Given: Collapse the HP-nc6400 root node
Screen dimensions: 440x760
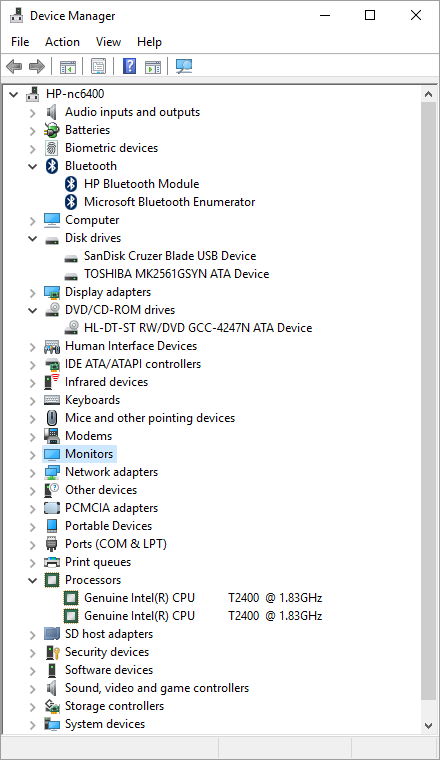Looking at the screenshot, I should pyautogui.click(x=14, y=94).
